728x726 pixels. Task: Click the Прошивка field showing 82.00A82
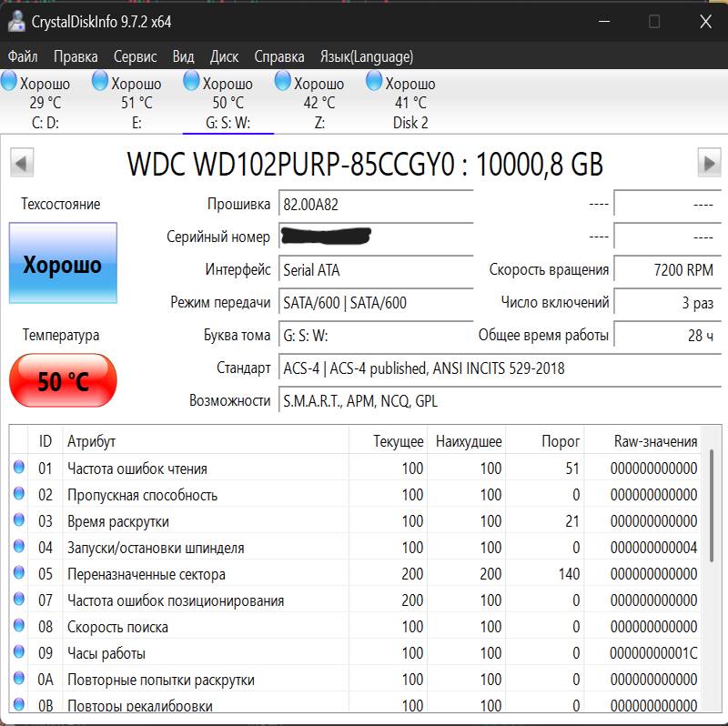tap(375, 205)
